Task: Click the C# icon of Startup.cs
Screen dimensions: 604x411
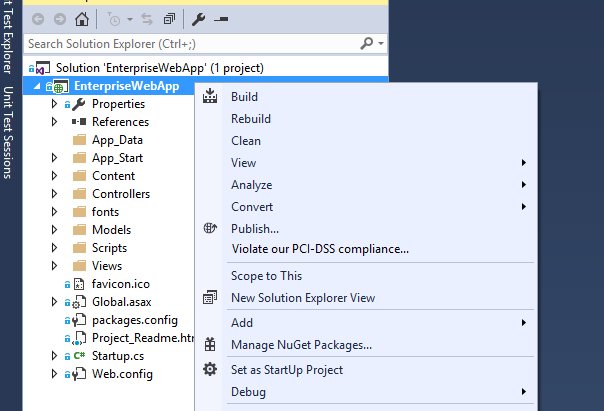Action: coord(79,356)
